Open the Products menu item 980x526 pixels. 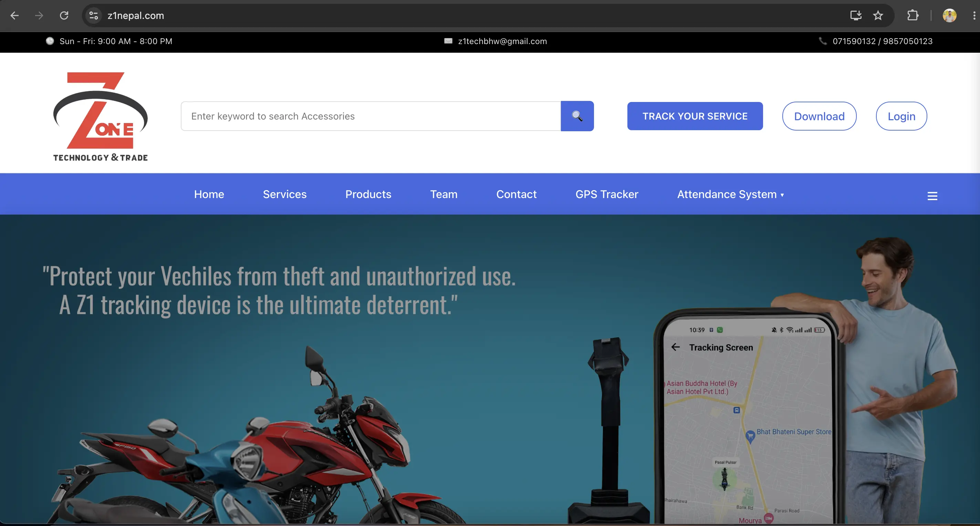(368, 195)
